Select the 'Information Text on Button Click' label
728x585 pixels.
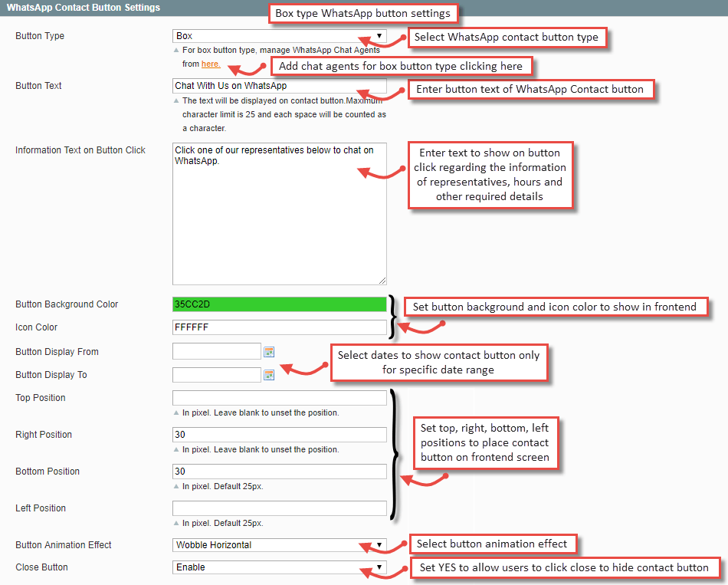[x=80, y=150]
